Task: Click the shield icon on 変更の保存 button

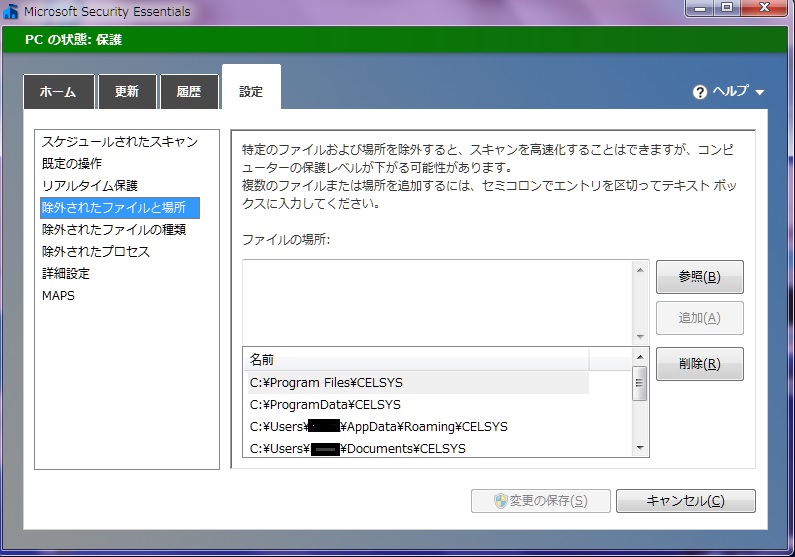Action: pos(500,501)
